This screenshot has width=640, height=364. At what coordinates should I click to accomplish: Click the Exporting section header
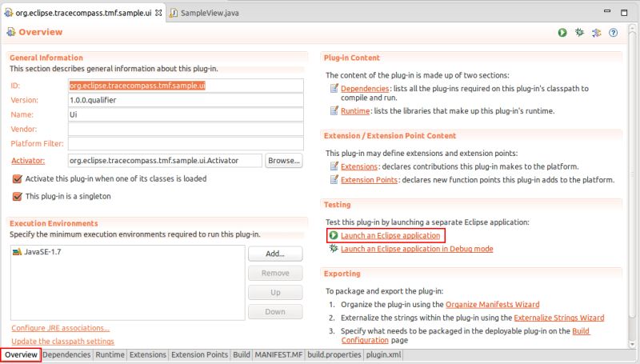(x=342, y=274)
